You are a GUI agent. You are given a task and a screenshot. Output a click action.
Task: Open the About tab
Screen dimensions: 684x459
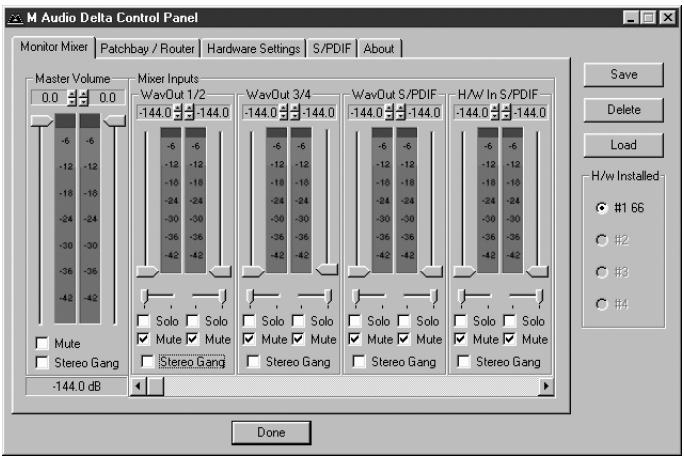click(379, 48)
